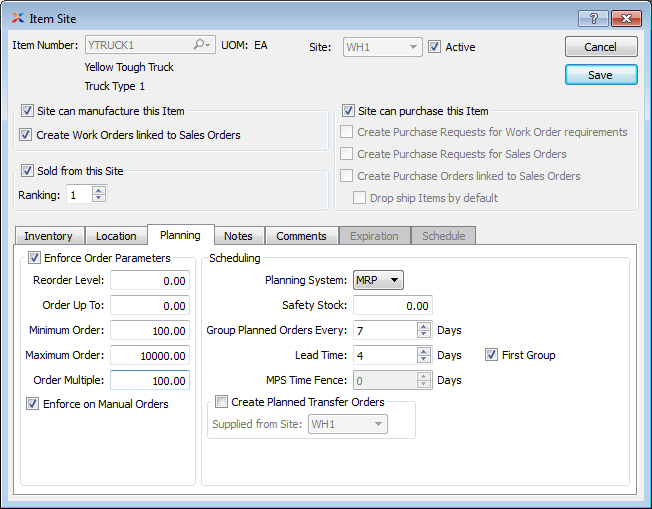Click the Safety Stock input field
Image resolution: width=652 pixels, height=509 pixels.
(x=393, y=305)
